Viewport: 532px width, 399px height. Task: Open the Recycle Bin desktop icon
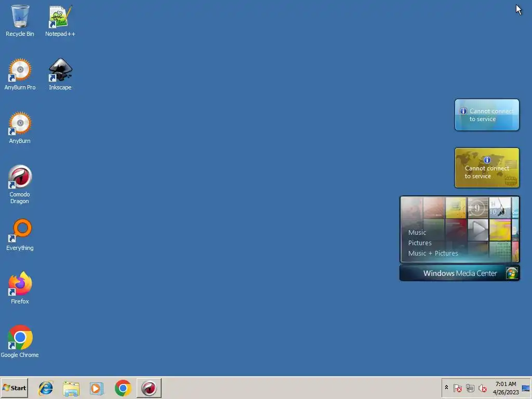click(x=20, y=20)
